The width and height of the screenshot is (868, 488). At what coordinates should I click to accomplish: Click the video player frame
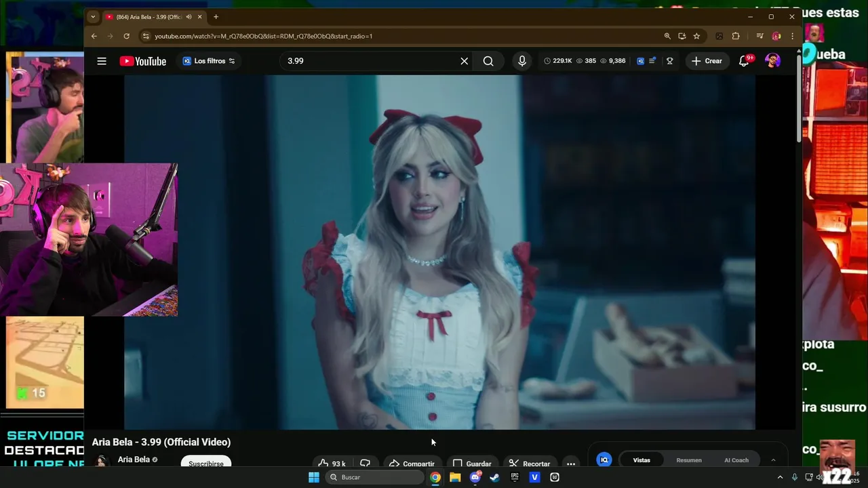(439, 252)
